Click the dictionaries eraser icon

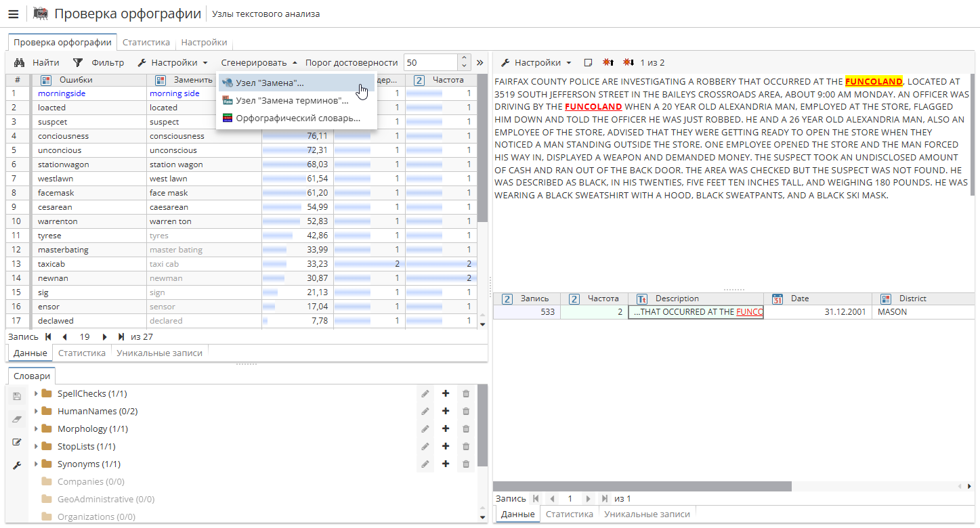tap(18, 420)
